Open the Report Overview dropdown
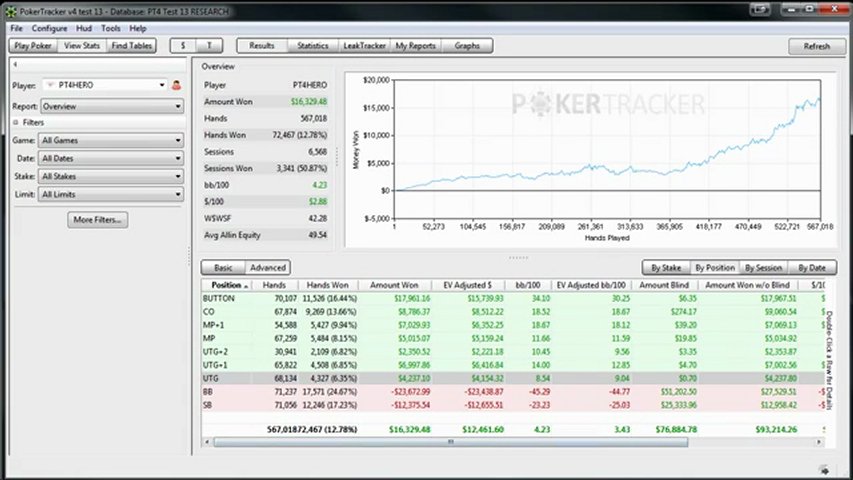Image resolution: width=853 pixels, height=480 pixels. tap(112, 107)
